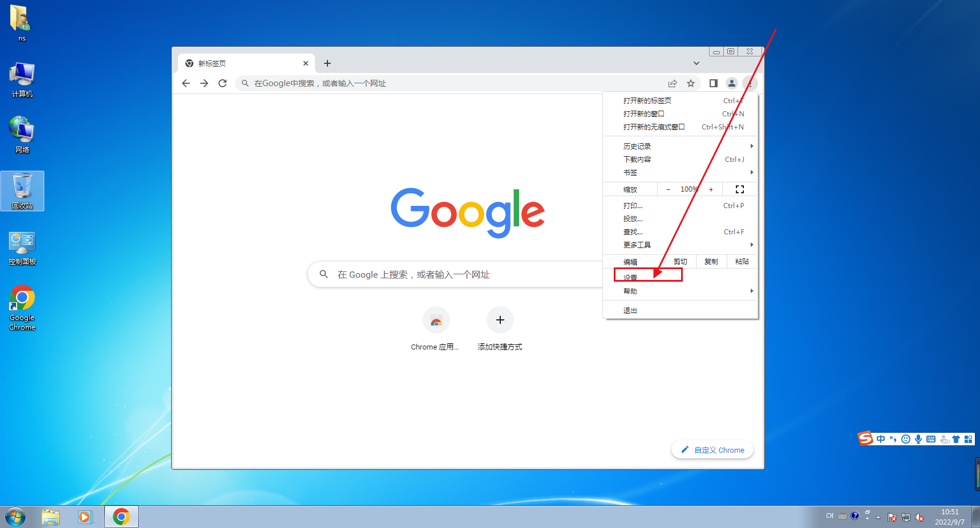Enter fullscreen via the fullscreen icon
The width and height of the screenshot is (980, 528).
click(740, 189)
